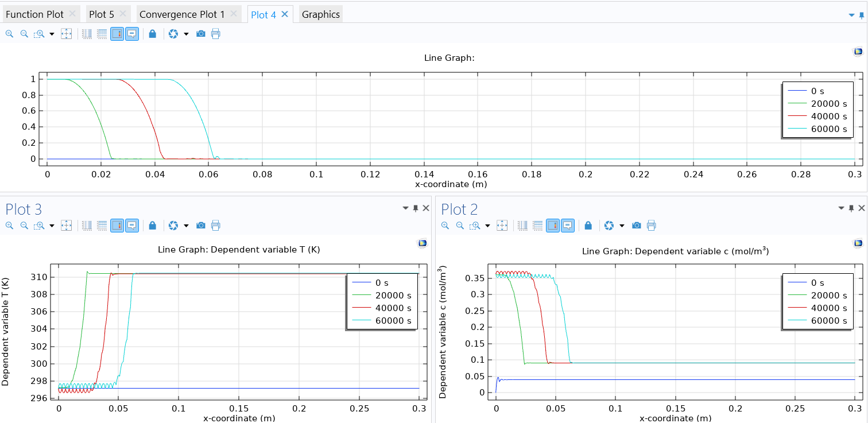This screenshot has height=423, width=868.
Task: Take image snapshot of Plot 4
Action: 201,34
